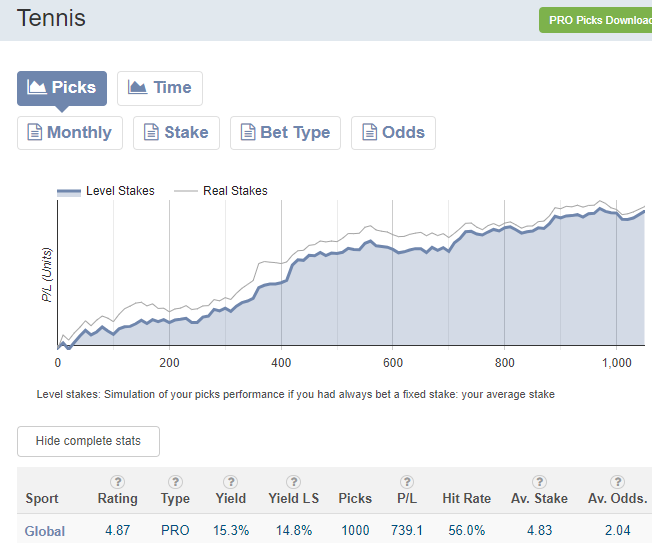The height and width of the screenshot is (543, 652).
Task: Click Hide complete stats button
Action: (x=88, y=441)
